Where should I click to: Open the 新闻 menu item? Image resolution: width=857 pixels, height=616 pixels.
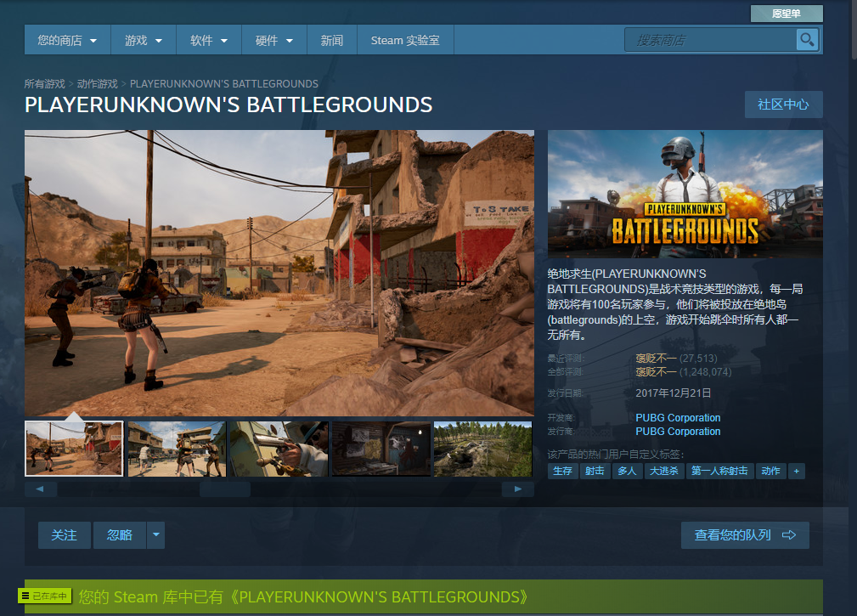point(332,41)
